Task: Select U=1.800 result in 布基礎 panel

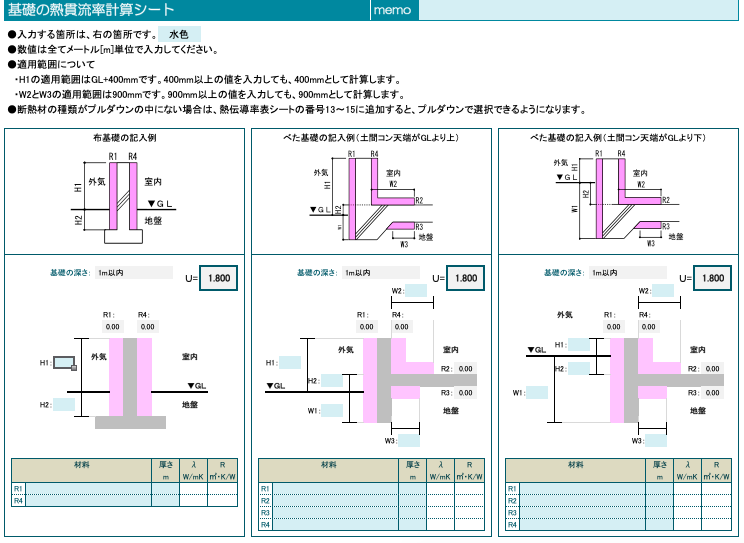Action: [218, 278]
